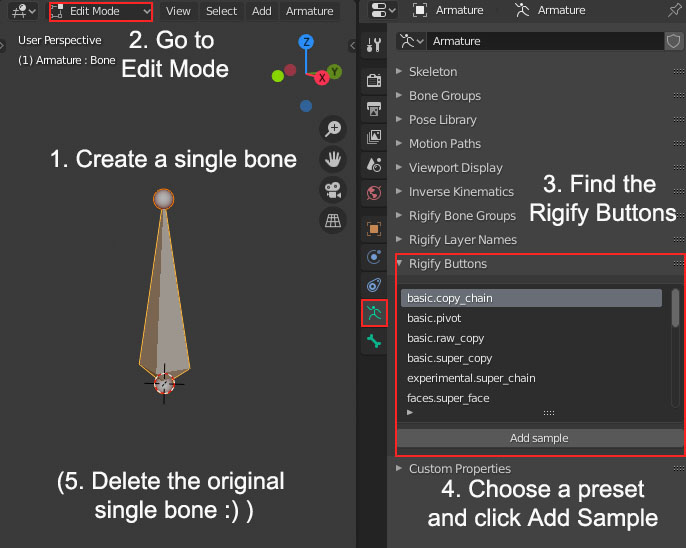The width and height of the screenshot is (686, 548).
Task: Open the armature data-block browse dropdown
Action: tap(411, 41)
